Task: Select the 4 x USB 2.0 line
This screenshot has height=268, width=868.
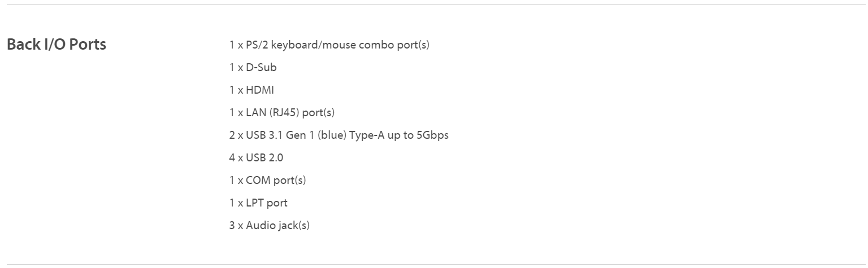Action: tap(256, 157)
